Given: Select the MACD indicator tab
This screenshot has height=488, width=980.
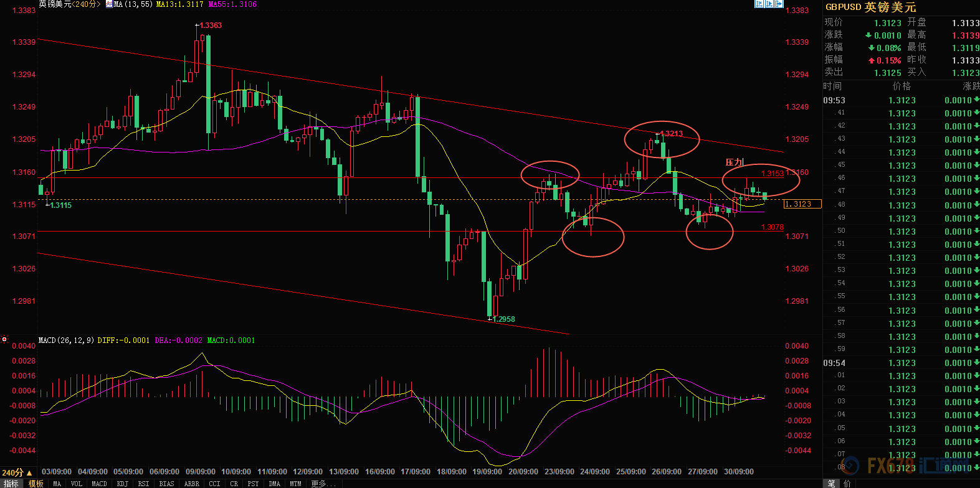Looking at the screenshot, I should [x=99, y=484].
